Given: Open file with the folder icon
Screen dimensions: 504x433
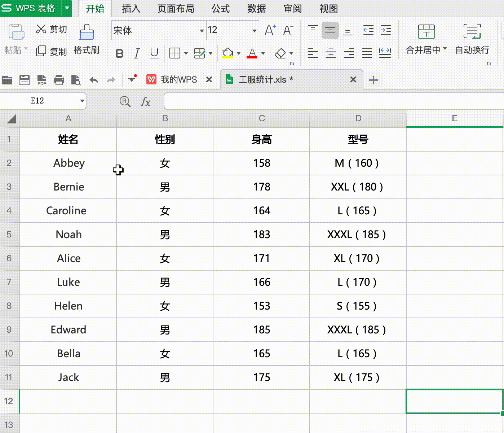Looking at the screenshot, I should [x=7, y=80].
